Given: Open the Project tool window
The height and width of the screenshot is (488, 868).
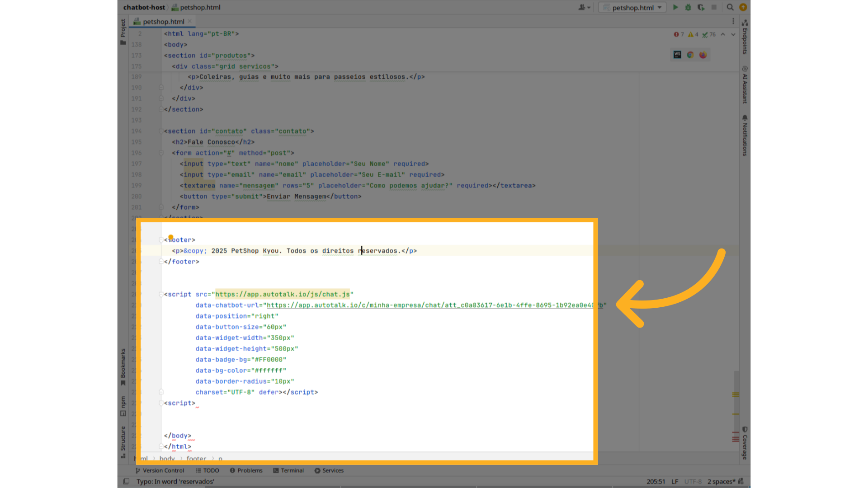Looking at the screenshot, I should point(123,32).
